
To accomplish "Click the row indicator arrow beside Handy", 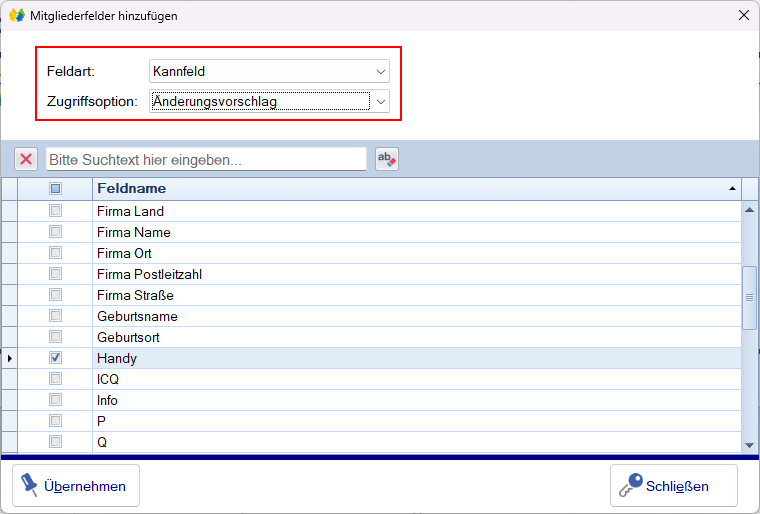I will (9, 358).
